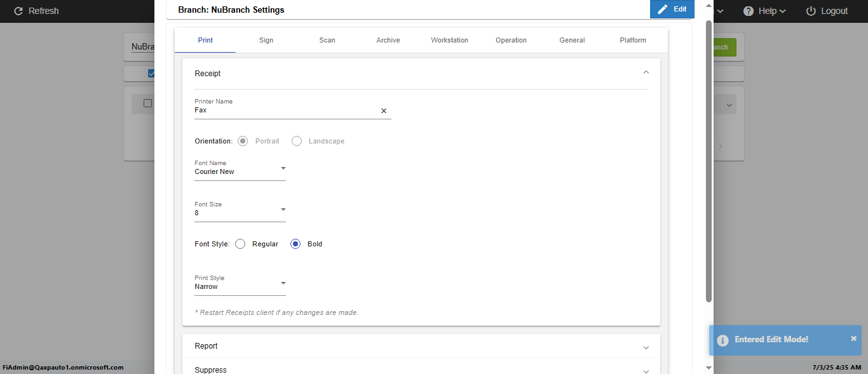Viewport: 868px width, 374px height.
Task: Expand the Suppress section
Action: click(x=646, y=370)
